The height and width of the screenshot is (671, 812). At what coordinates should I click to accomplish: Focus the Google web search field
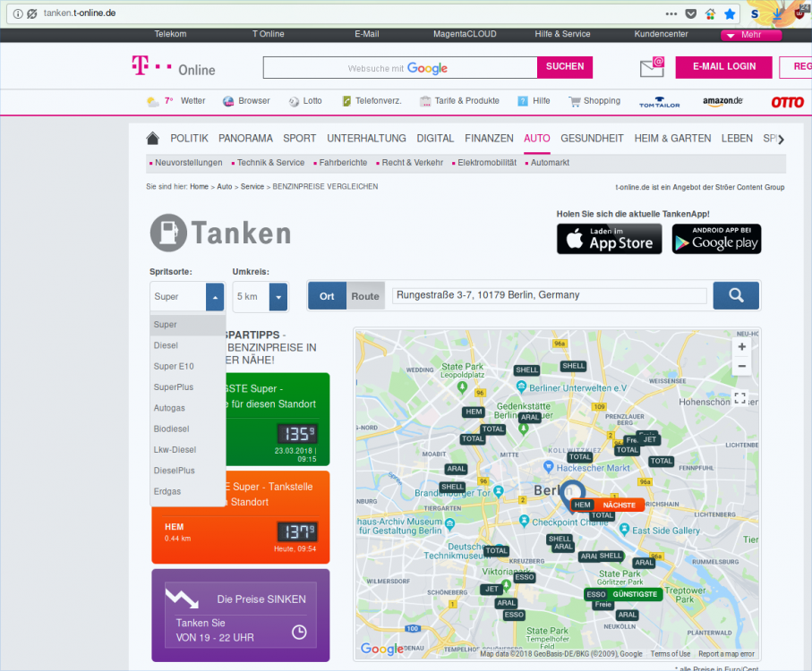(400, 68)
